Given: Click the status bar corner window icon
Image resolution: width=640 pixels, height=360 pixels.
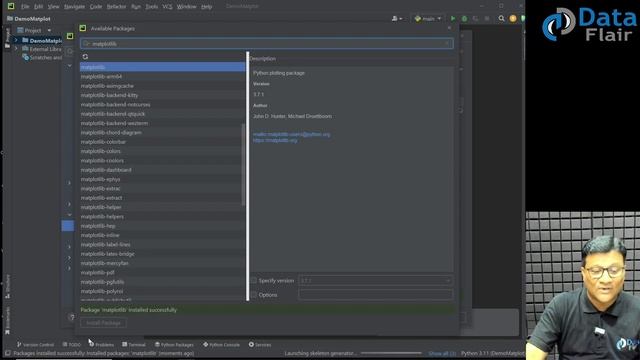Looking at the screenshot, I should 7,353.
